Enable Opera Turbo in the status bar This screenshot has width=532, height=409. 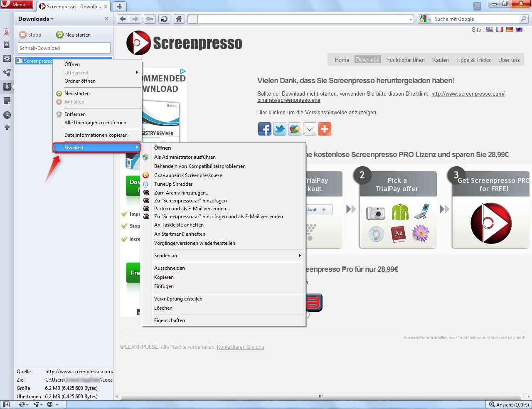tap(50, 404)
